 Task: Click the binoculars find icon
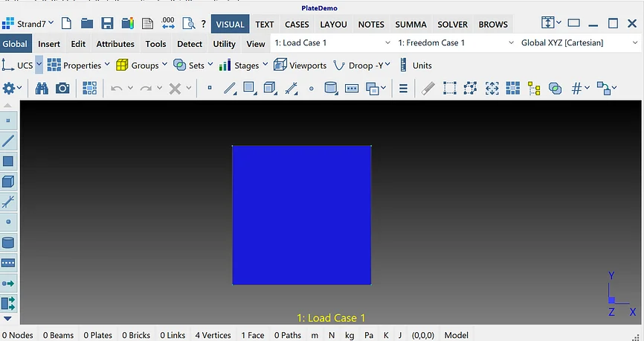click(x=42, y=88)
